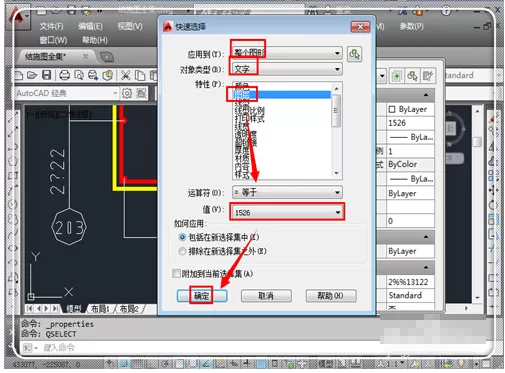This screenshot has width=505, height=373.
Task: Open the 参数(P) menu
Action: [x=412, y=26]
